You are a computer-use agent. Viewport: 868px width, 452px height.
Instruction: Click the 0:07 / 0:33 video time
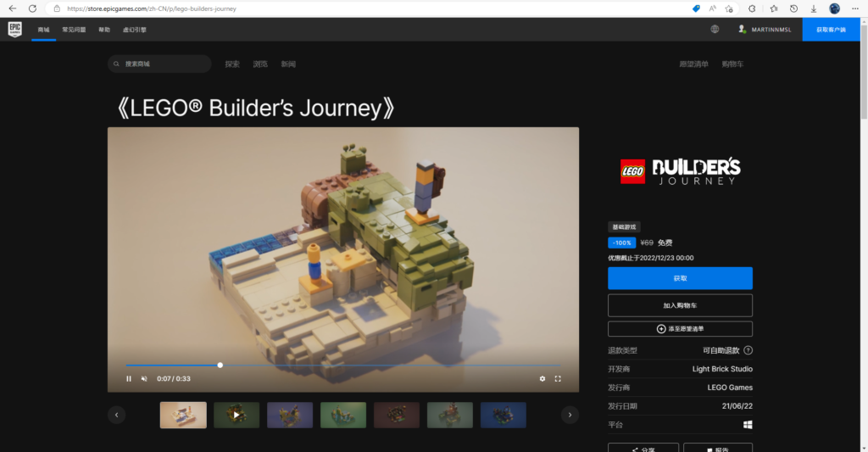pos(173,379)
